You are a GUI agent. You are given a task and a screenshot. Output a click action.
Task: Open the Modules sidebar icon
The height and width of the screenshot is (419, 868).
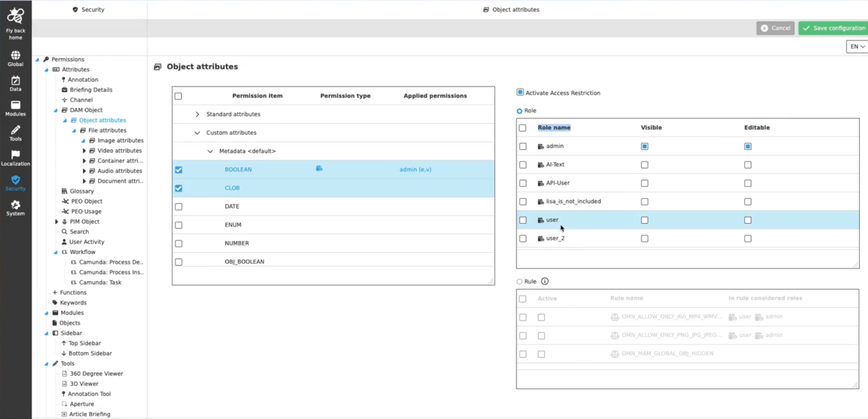16,105
